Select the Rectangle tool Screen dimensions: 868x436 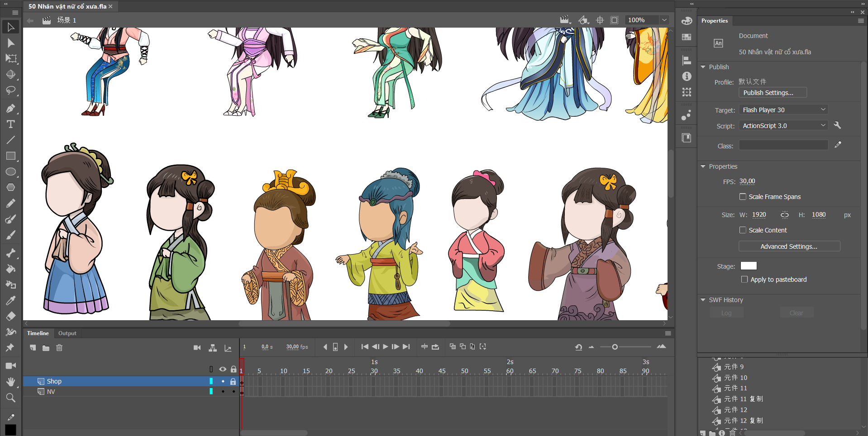(x=11, y=156)
